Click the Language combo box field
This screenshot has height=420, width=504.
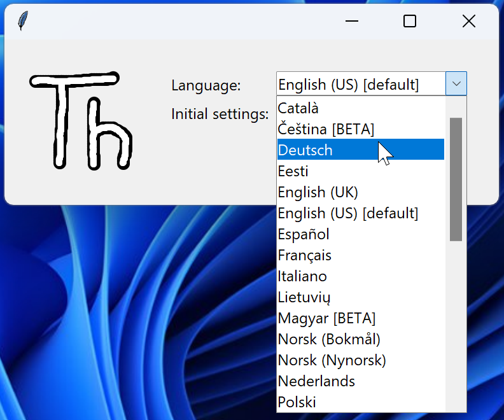tap(361, 84)
